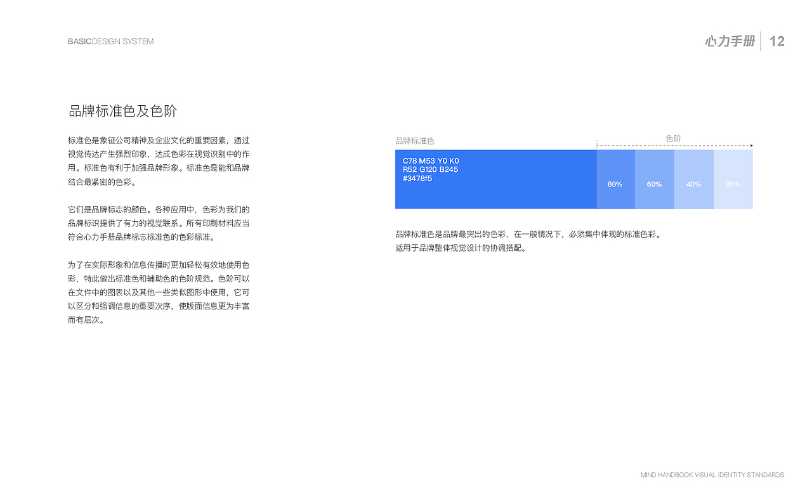
Task: Click the heading 品牌标准色及色阶
Action: 122,111
